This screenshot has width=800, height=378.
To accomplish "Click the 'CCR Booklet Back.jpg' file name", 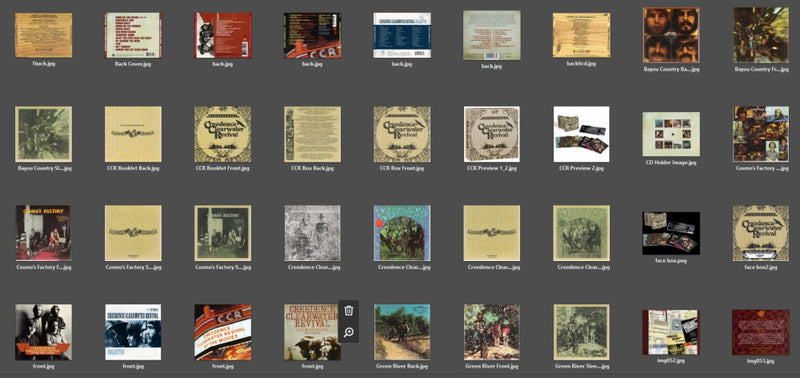I will [133, 168].
